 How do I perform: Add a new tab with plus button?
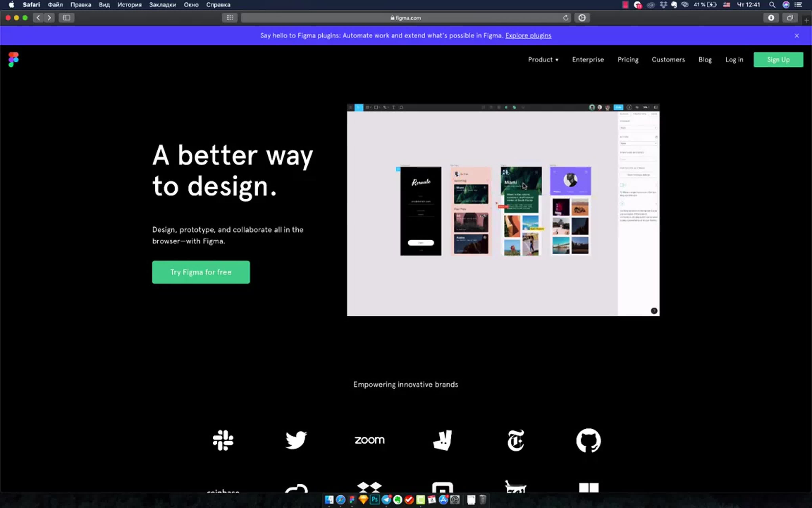(x=807, y=20)
